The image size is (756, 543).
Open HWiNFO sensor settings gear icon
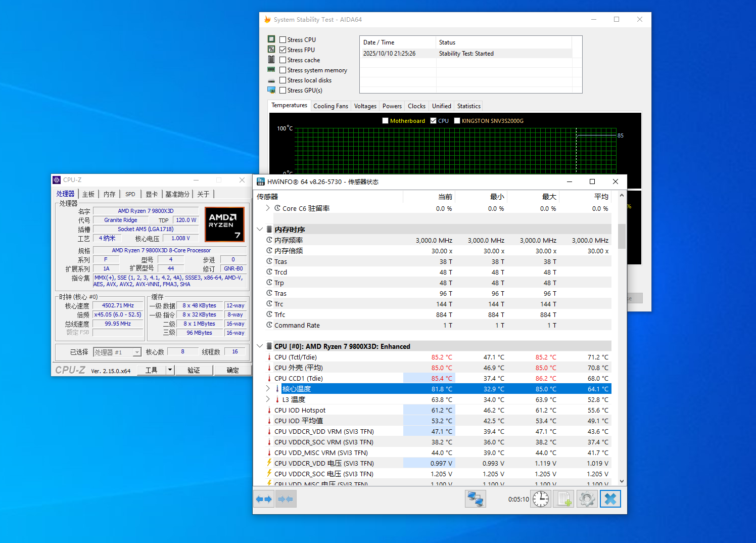587,499
